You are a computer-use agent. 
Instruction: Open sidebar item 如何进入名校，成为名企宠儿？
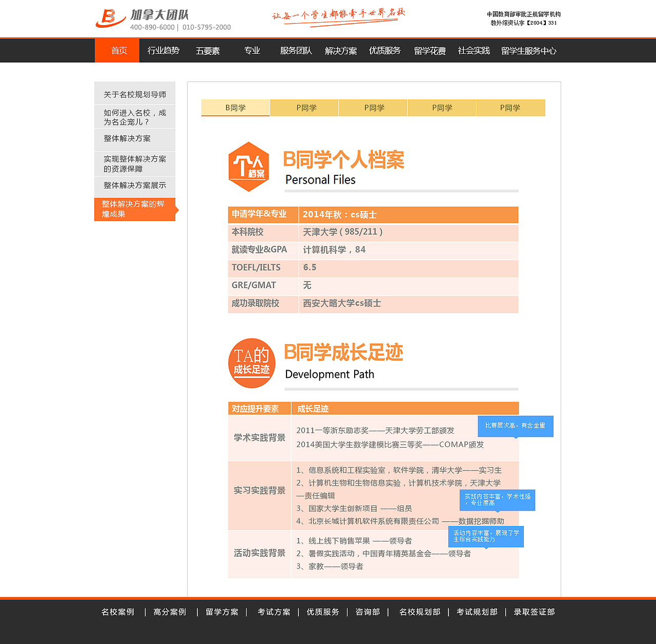click(135, 117)
